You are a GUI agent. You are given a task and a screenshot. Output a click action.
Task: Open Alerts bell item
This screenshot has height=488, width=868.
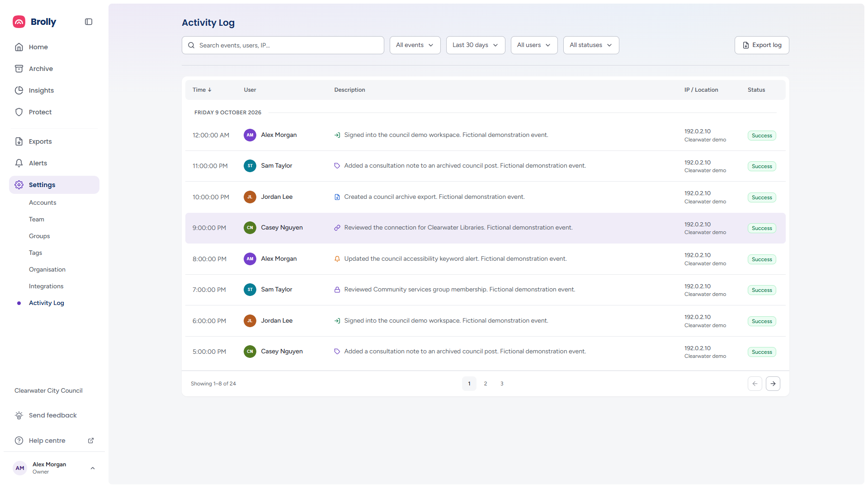pyautogui.click(x=54, y=163)
